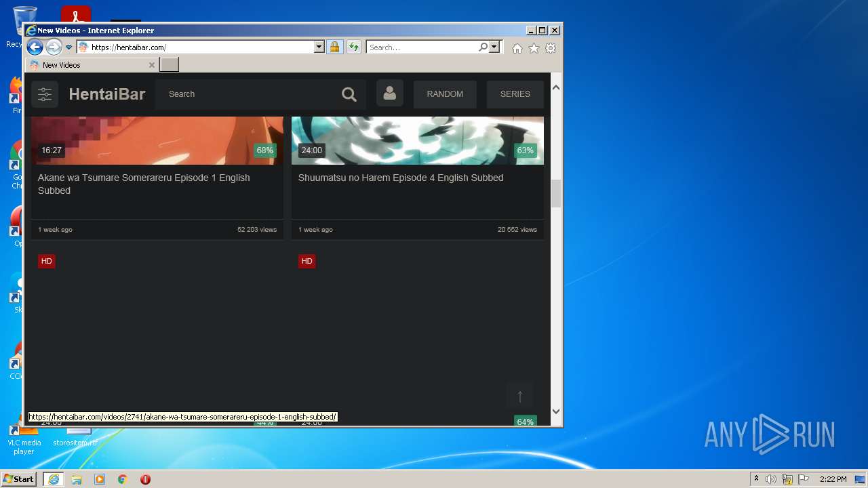Open Shuumatsu no Harem Episode 4 title
This screenshot has height=488, width=868.
pos(401,178)
